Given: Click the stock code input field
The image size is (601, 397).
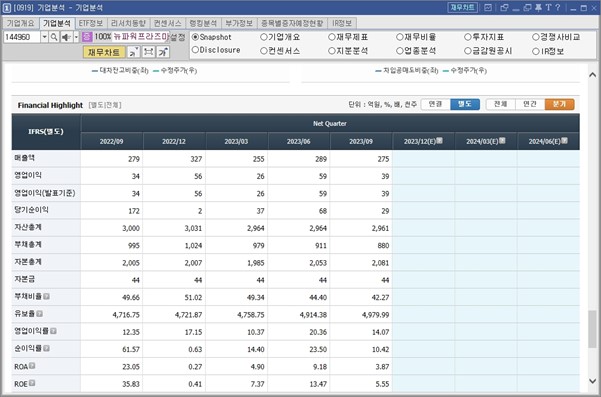Looking at the screenshot, I should [22, 37].
